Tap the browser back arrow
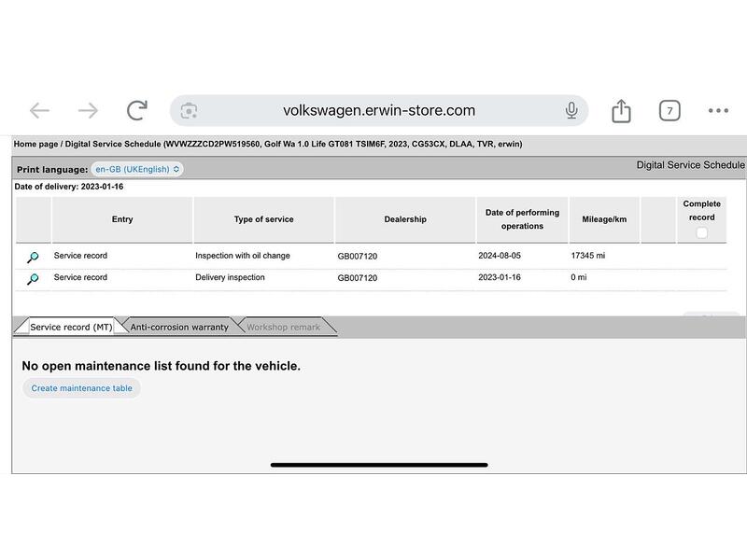Viewport: 747px width, 560px height. 39,111
